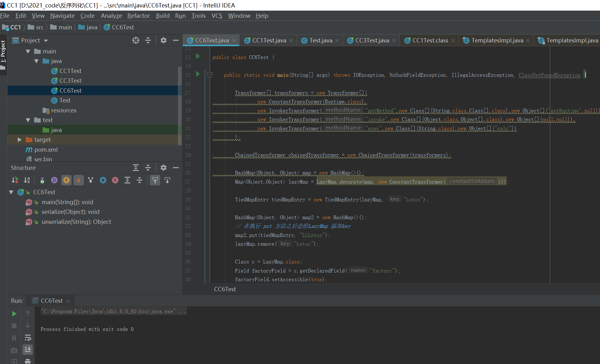Screen dimensions: 600x364
Task: Open the Refactor menu
Action: (x=138, y=16)
